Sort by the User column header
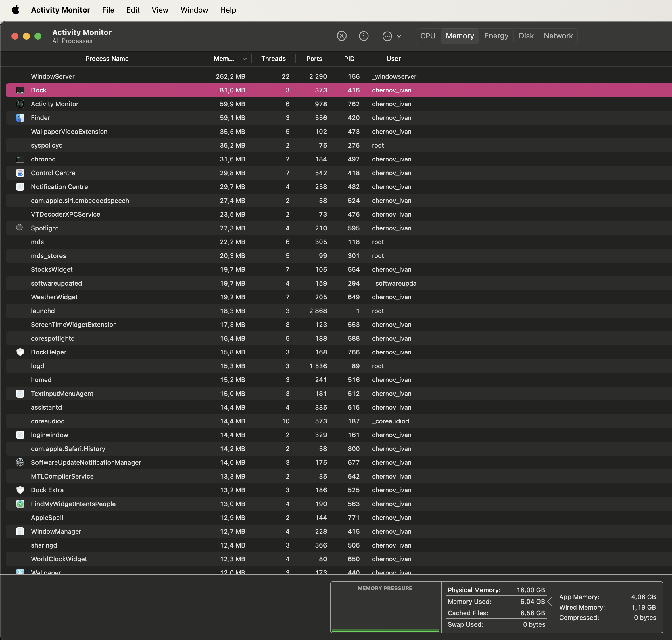The image size is (672, 640). (x=393, y=59)
